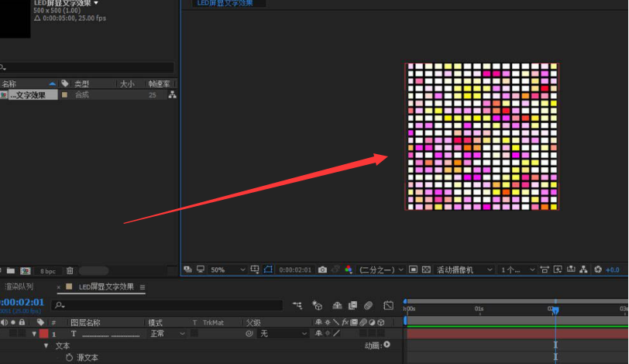This screenshot has width=629, height=364.
Task: Click the 8 bpc color depth button
Action: [47, 271]
